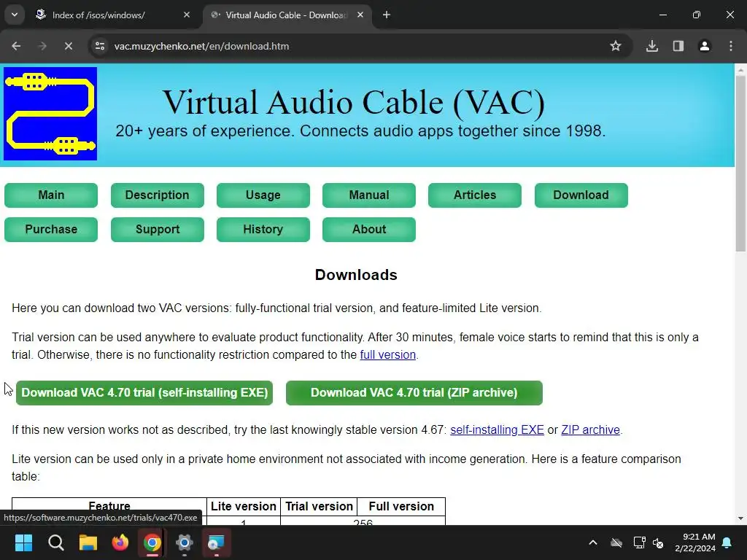
Task: Show hidden system tray icons chevron
Action: tap(593, 542)
